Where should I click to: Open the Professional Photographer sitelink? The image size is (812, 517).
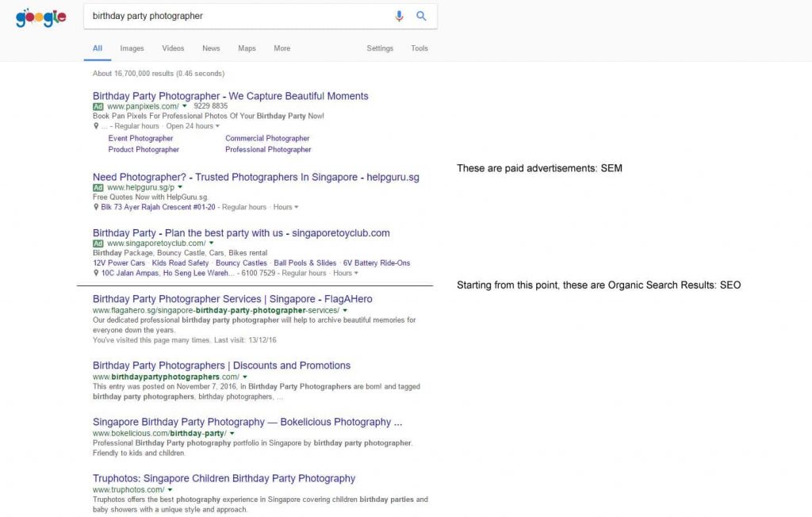click(x=268, y=149)
